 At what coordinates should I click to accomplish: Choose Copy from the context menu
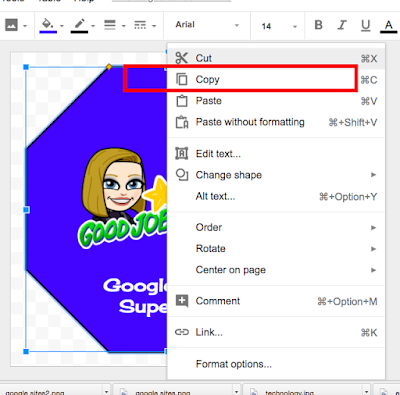tap(276, 79)
